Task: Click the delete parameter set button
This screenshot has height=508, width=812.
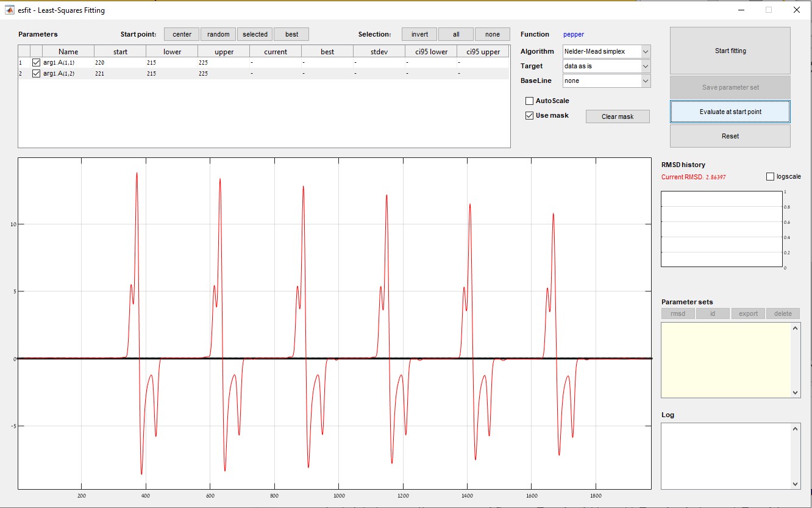Action: 783,313
